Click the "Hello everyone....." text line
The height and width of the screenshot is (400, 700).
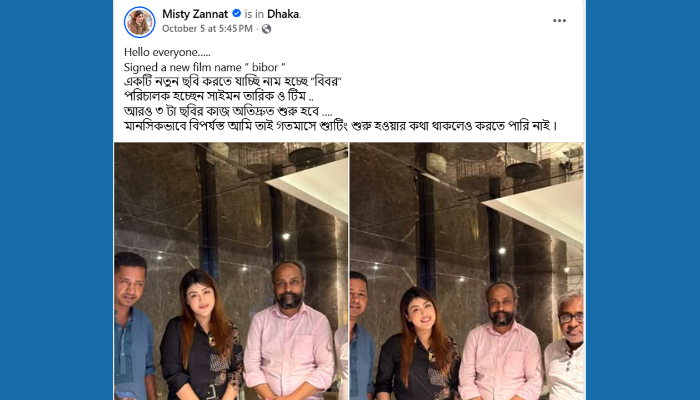point(167,52)
